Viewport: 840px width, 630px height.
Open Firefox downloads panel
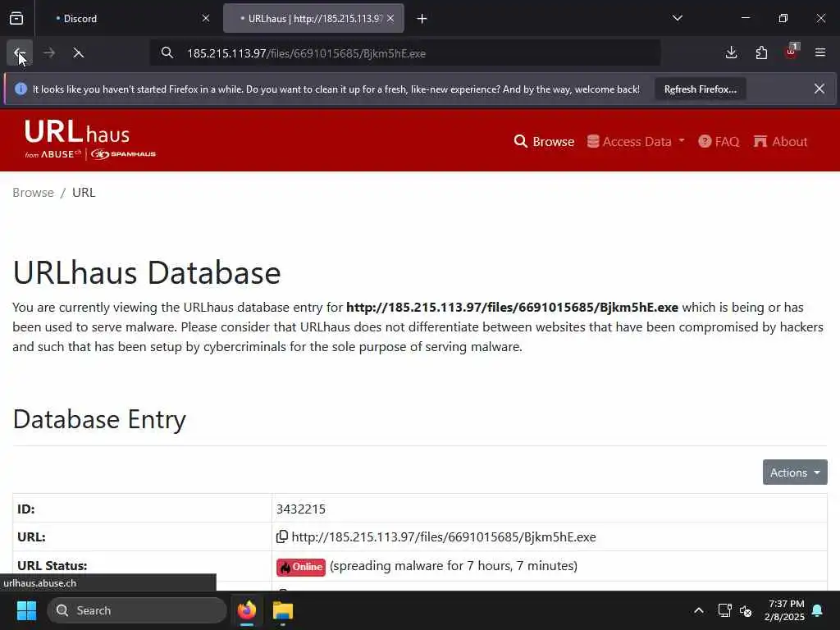click(x=731, y=52)
